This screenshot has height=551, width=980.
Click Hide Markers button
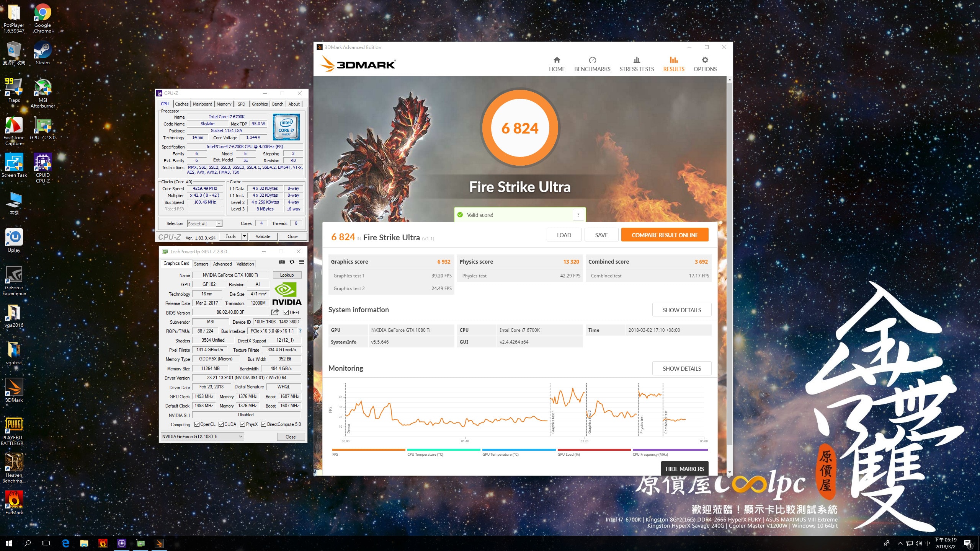point(684,469)
